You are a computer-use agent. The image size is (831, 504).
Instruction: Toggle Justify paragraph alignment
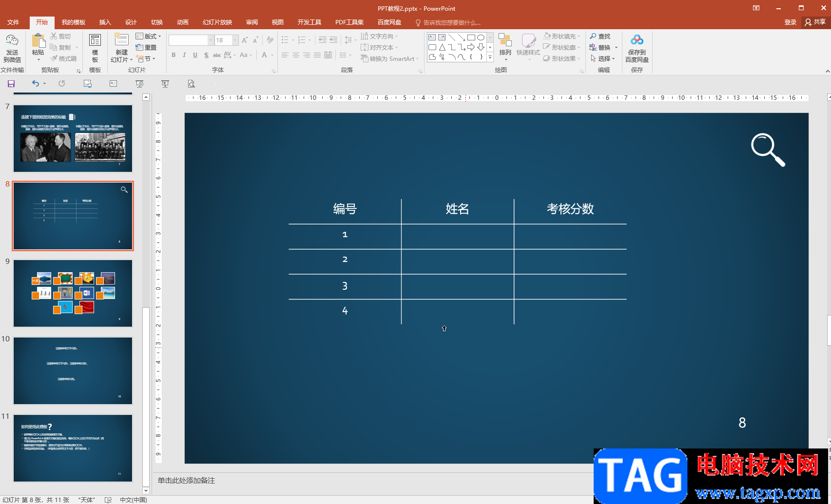click(x=317, y=55)
